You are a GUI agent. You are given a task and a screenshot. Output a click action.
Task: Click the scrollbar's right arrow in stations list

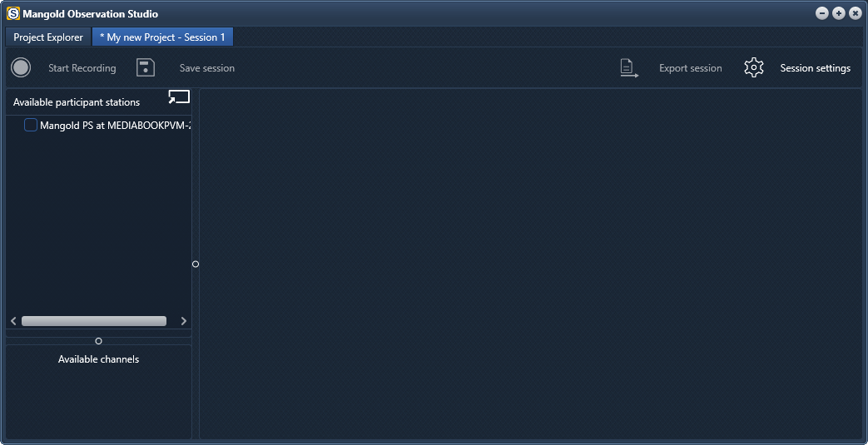[x=184, y=321]
